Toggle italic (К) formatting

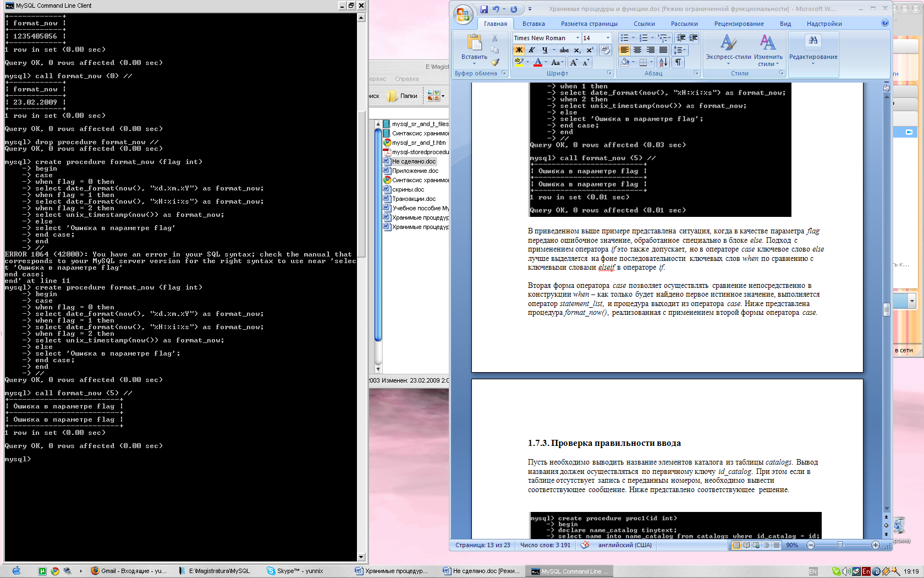tap(532, 50)
